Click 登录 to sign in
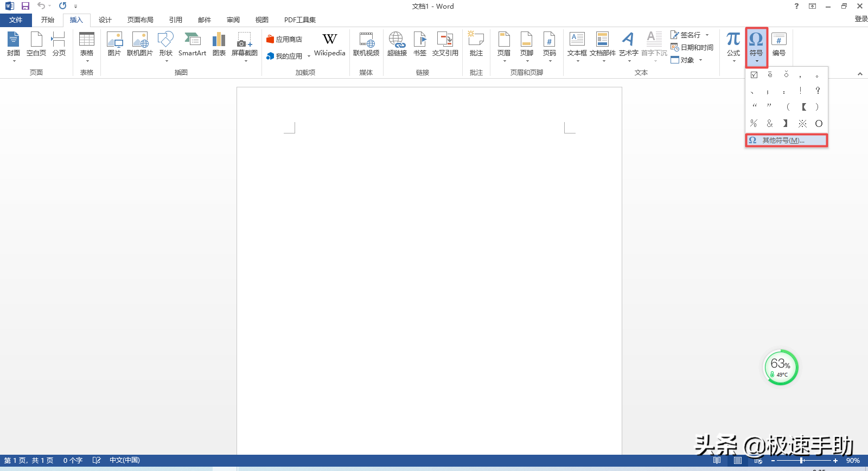 click(x=861, y=19)
